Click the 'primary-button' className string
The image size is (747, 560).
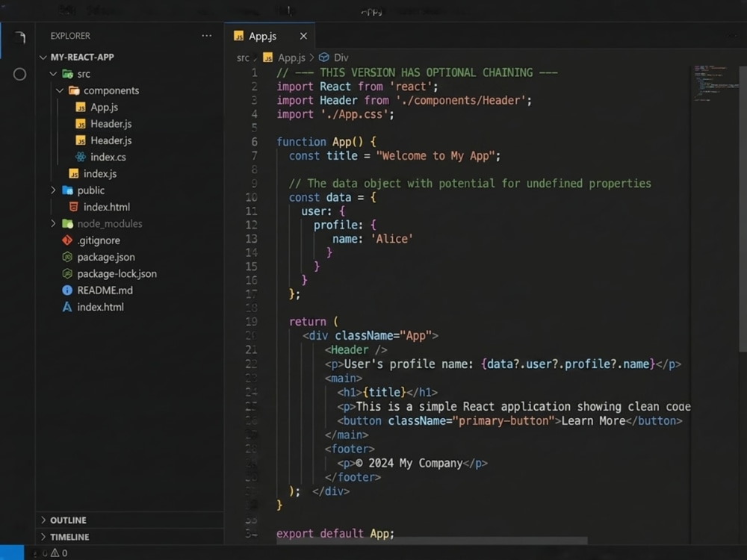(x=503, y=421)
